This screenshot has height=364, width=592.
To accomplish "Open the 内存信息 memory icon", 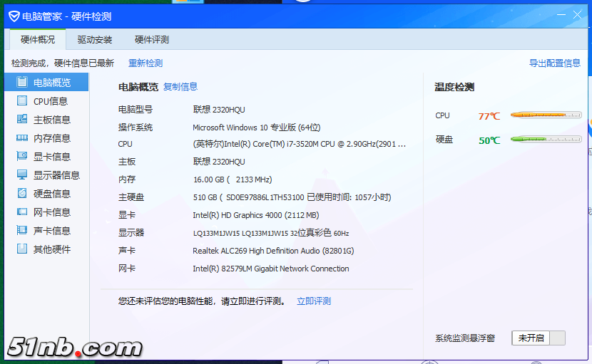I will click(22, 138).
